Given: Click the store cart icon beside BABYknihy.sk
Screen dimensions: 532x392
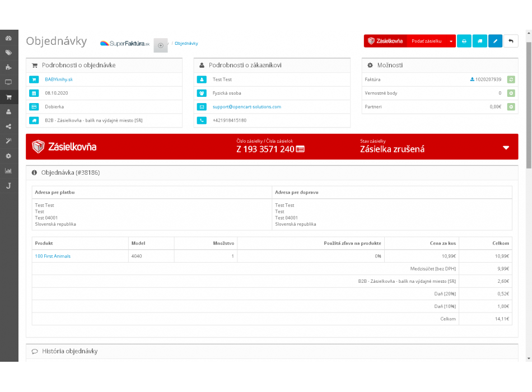Looking at the screenshot, I should click(34, 80).
